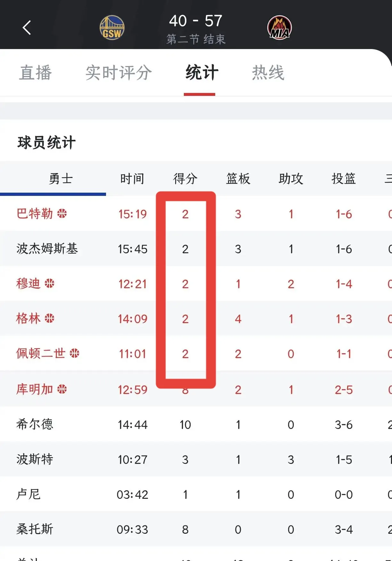392x561 pixels.
Task: Open the MIA Heat team logo
Action: (x=279, y=27)
